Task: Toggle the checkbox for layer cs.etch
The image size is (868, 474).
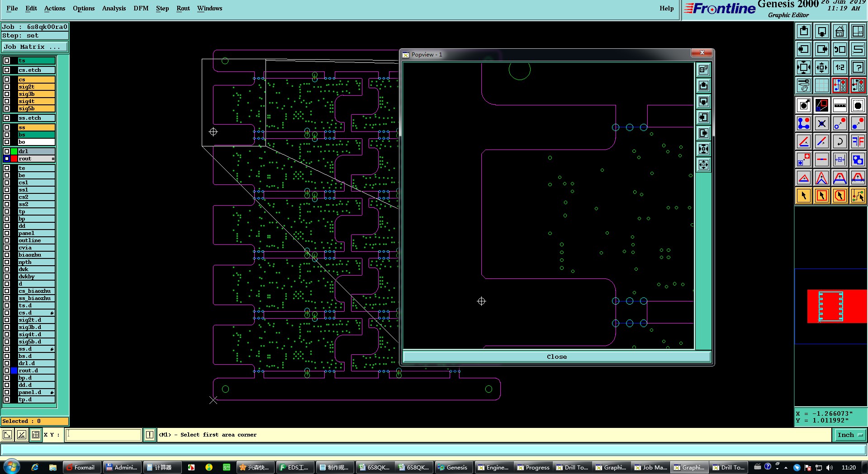Action: (7, 70)
